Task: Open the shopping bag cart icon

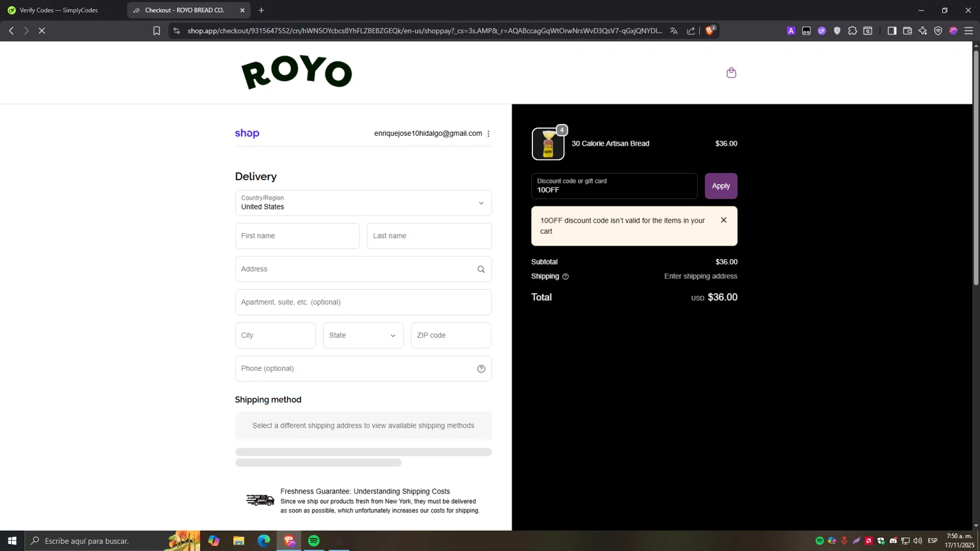Action: [731, 72]
